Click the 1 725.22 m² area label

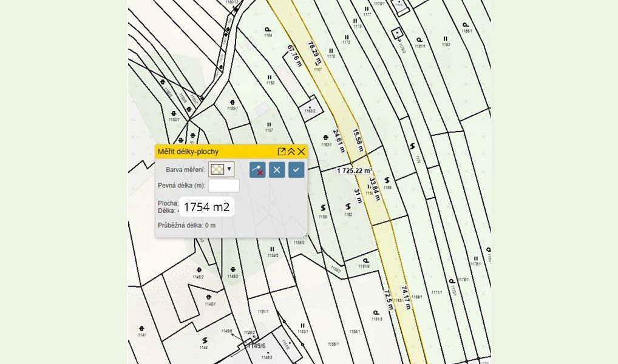[x=355, y=170]
